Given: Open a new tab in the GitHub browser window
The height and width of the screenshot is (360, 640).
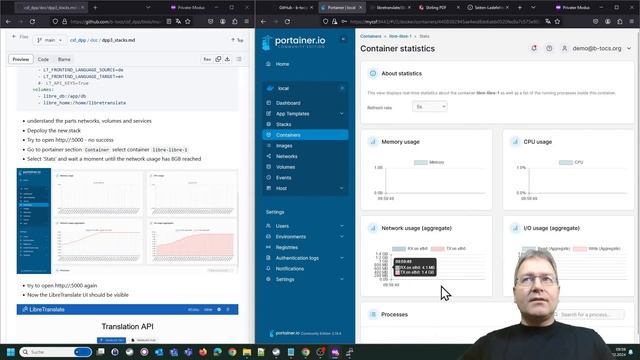Looking at the screenshot, I should click(95, 7).
